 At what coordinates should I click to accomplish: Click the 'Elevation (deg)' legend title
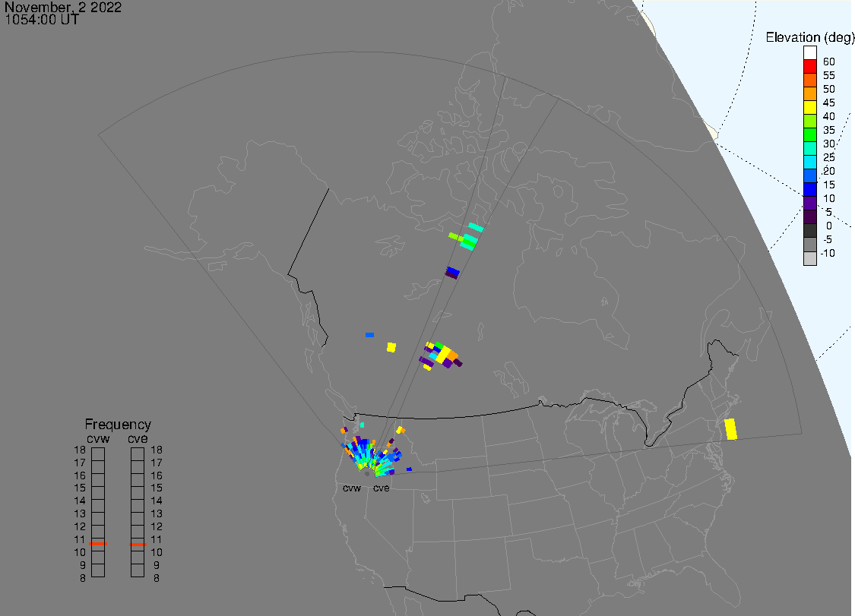(x=809, y=37)
